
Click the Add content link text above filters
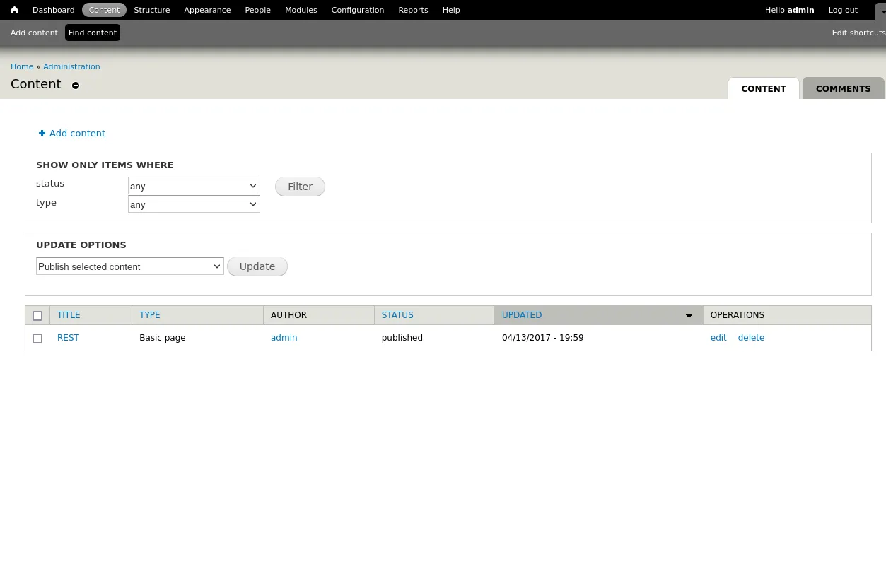coord(77,133)
